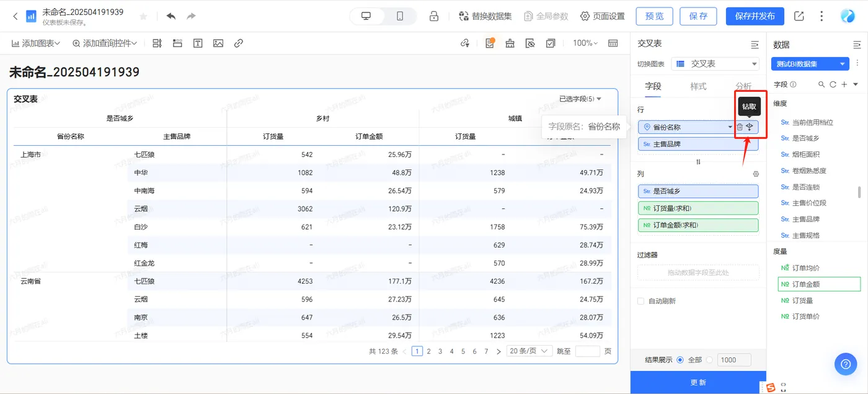868x394 pixels.
Task: Search fields with magnifier icon
Action: (821, 84)
